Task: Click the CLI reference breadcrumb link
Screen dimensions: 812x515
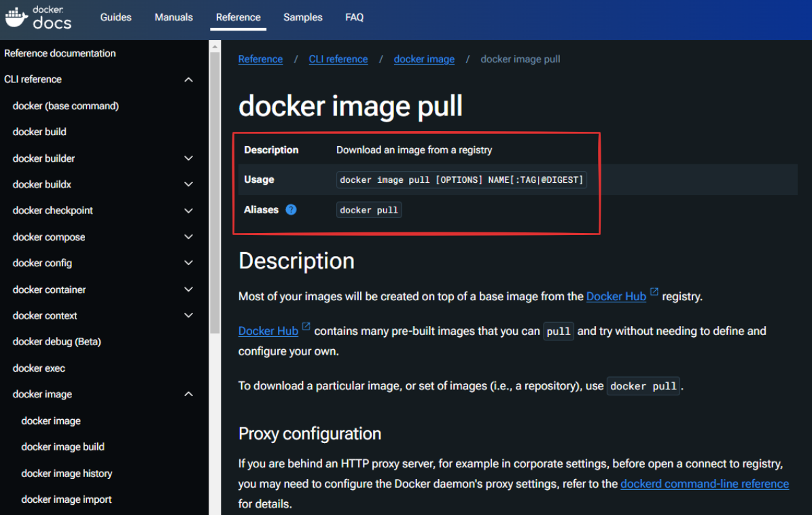Action: coord(338,59)
